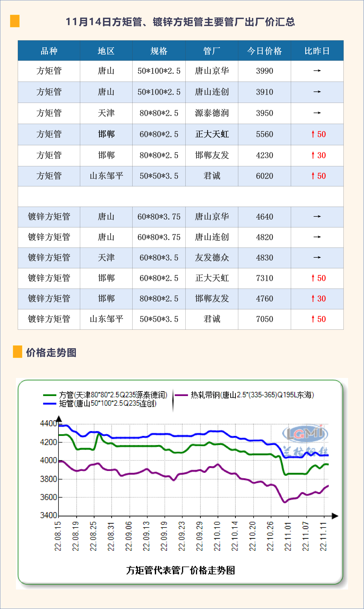Click the 管厂 column header
Image resolution: width=364 pixels, height=609 pixels.
(211, 51)
